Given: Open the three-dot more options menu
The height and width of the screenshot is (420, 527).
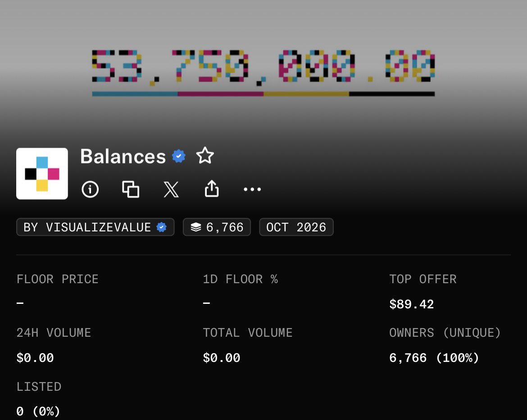Looking at the screenshot, I should 252,190.
